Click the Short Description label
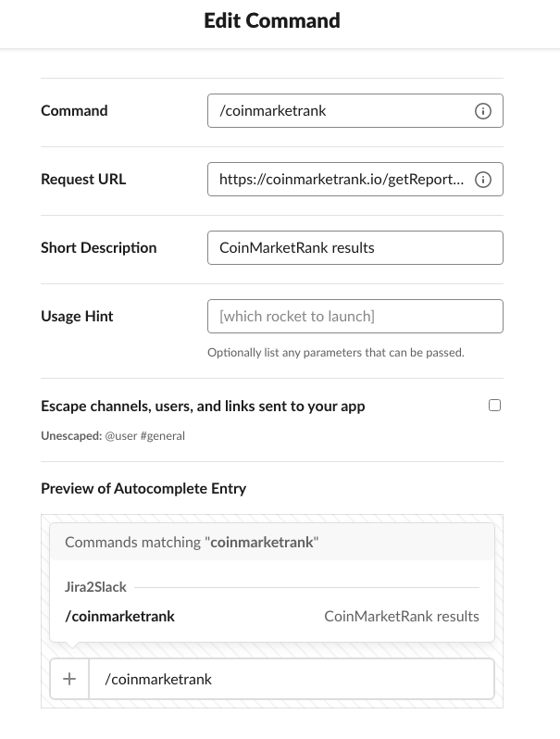 point(99,248)
